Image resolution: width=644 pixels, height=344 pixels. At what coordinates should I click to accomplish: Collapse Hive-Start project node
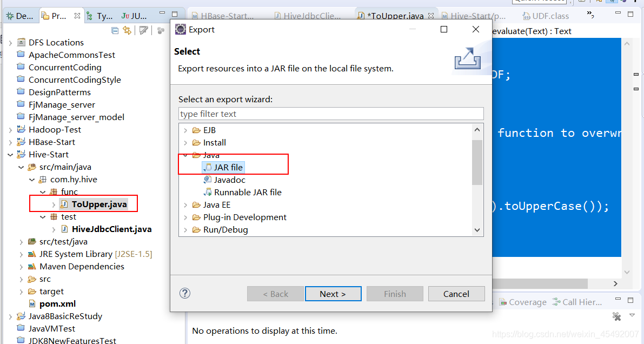(x=10, y=155)
